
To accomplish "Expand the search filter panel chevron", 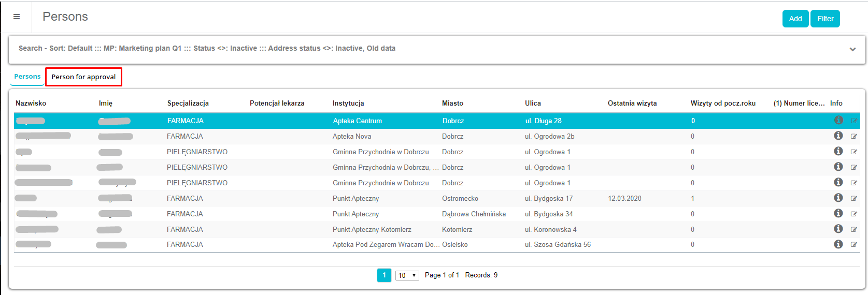I will (852, 49).
